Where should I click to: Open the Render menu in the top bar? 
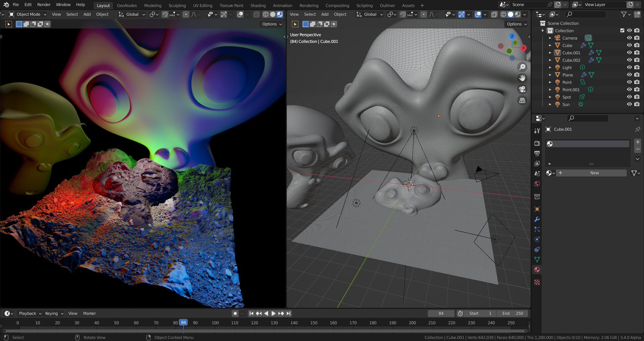tap(44, 4)
